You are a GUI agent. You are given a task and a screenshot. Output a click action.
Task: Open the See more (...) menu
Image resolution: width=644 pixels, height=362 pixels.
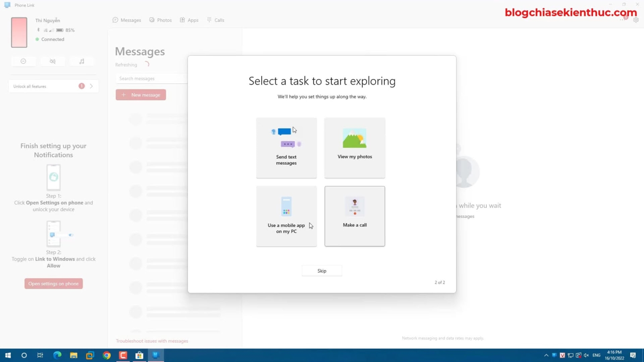(622, 20)
